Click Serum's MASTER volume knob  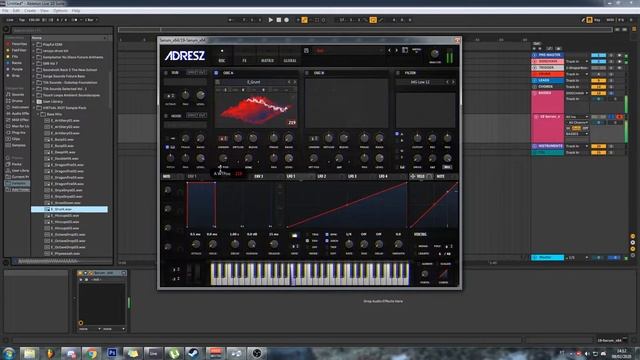coord(435,53)
